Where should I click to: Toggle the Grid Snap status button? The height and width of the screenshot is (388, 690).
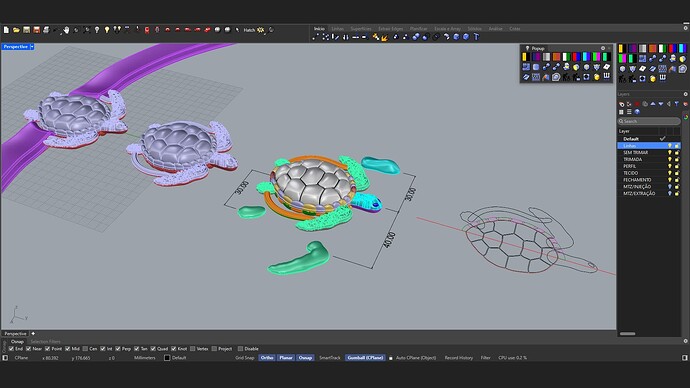coord(245,358)
